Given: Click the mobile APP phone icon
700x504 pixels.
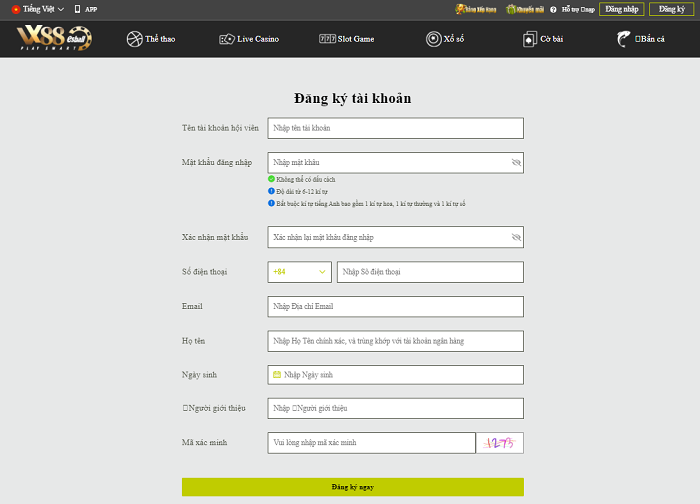Looking at the screenshot, I should click(77, 9).
